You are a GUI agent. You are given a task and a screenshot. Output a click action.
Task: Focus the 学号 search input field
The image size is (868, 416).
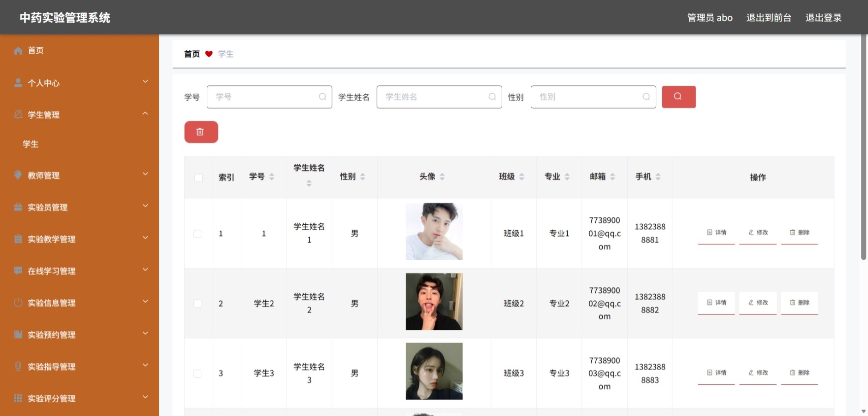(x=269, y=97)
